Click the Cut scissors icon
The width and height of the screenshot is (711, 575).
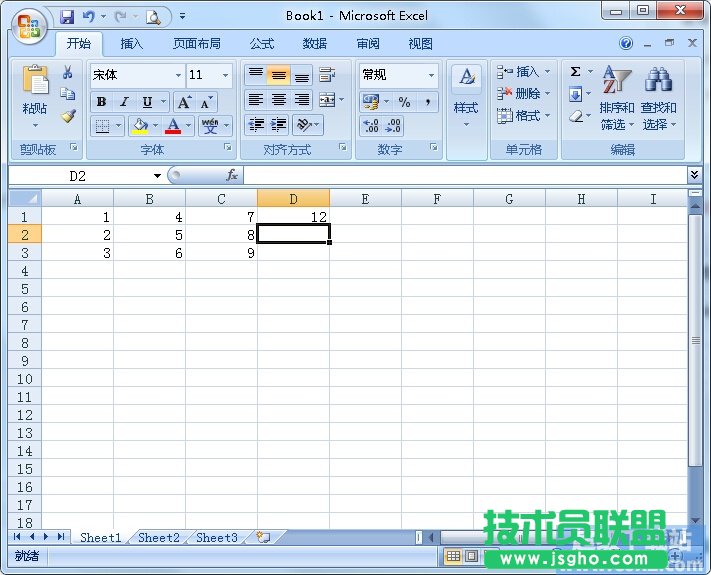click(x=68, y=73)
